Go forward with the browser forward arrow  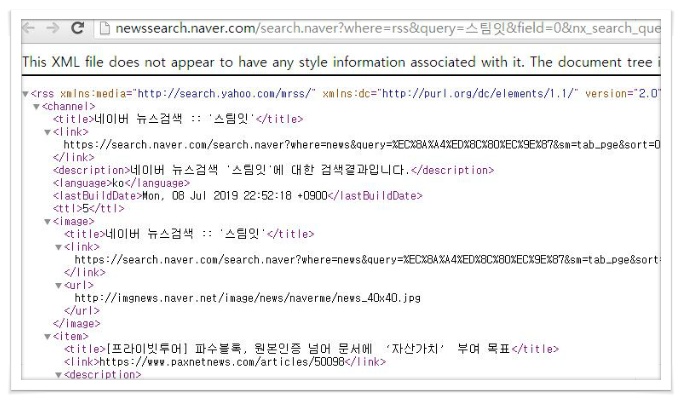[53, 29]
